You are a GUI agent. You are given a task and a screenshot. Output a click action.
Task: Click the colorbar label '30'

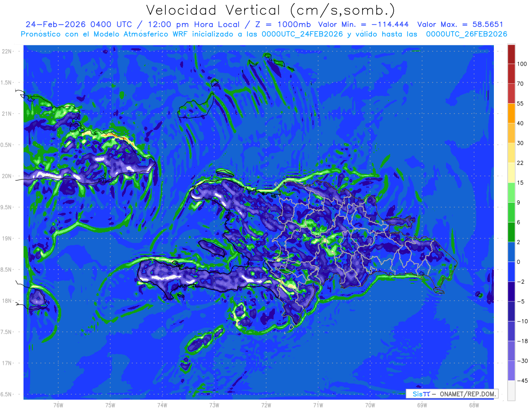pyautogui.click(x=521, y=143)
